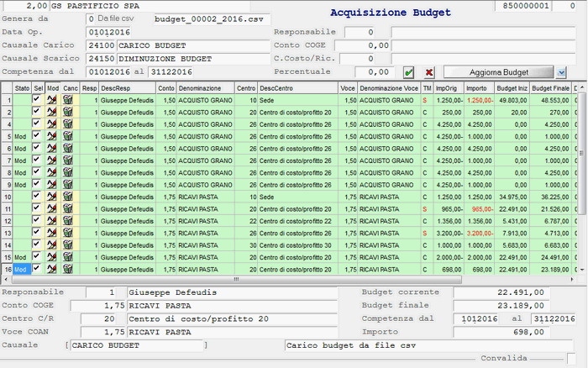This screenshot has height=368, width=588.
Task: Click the Mod edit icon in row 16
Action: (52, 269)
